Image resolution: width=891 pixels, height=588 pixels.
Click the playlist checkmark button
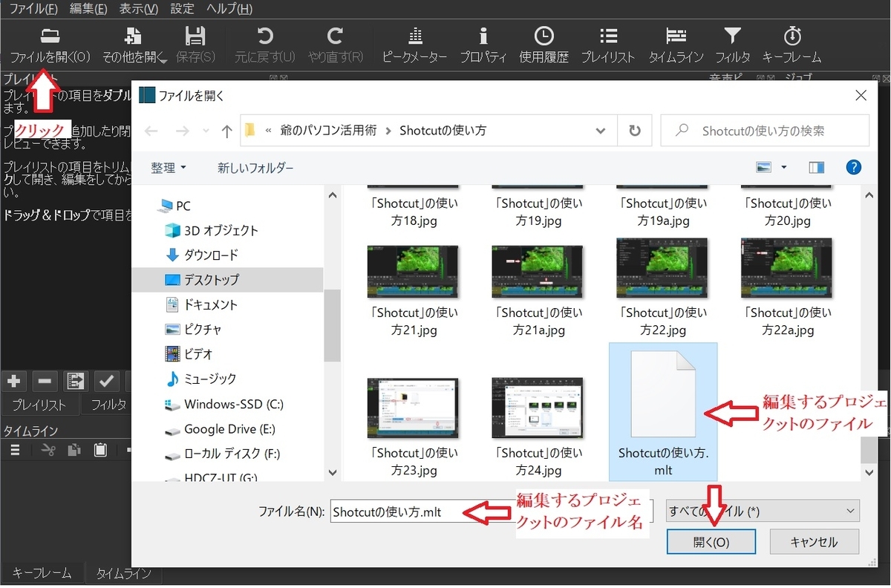(106, 381)
